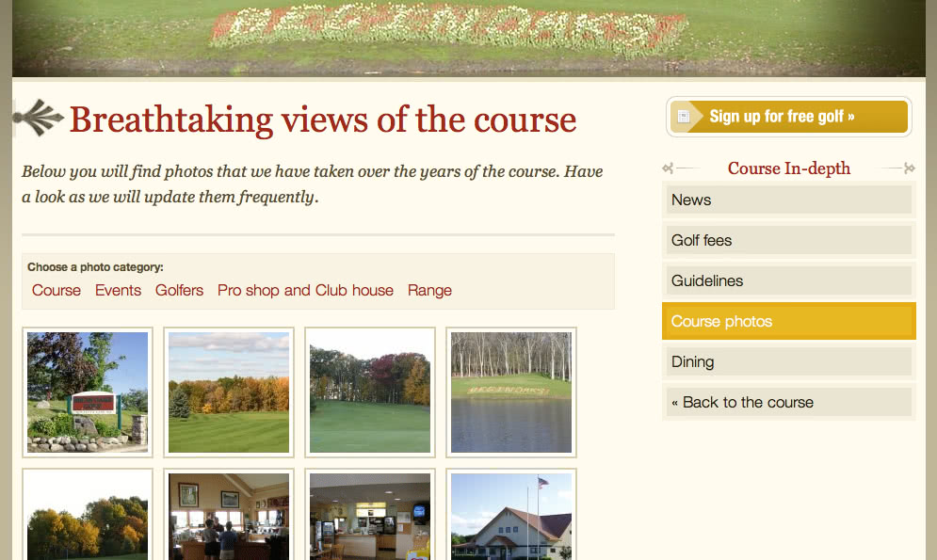
Task: Open the autumn trees fairway thumbnail
Action: [x=229, y=392]
